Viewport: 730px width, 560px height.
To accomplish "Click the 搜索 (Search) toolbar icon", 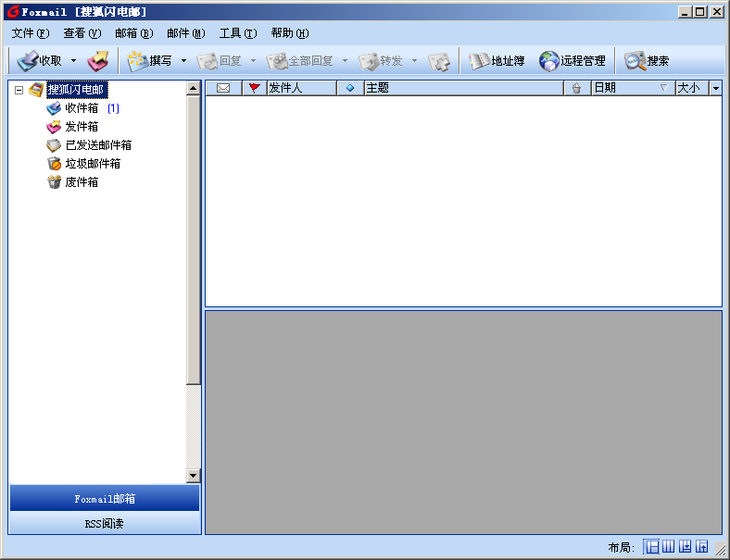I will click(x=647, y=61).
